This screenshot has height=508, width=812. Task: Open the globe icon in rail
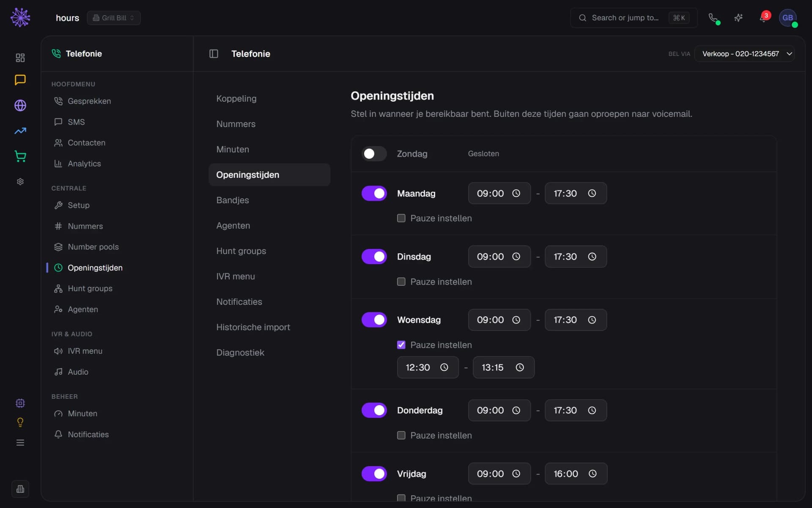point(20,105)
